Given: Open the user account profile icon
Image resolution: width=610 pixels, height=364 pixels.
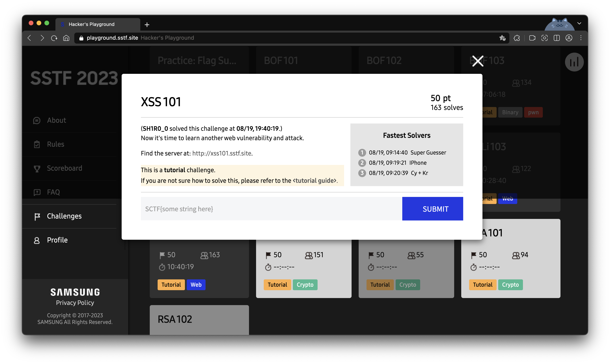Looking at the screenshot, I should click(569, 38).
